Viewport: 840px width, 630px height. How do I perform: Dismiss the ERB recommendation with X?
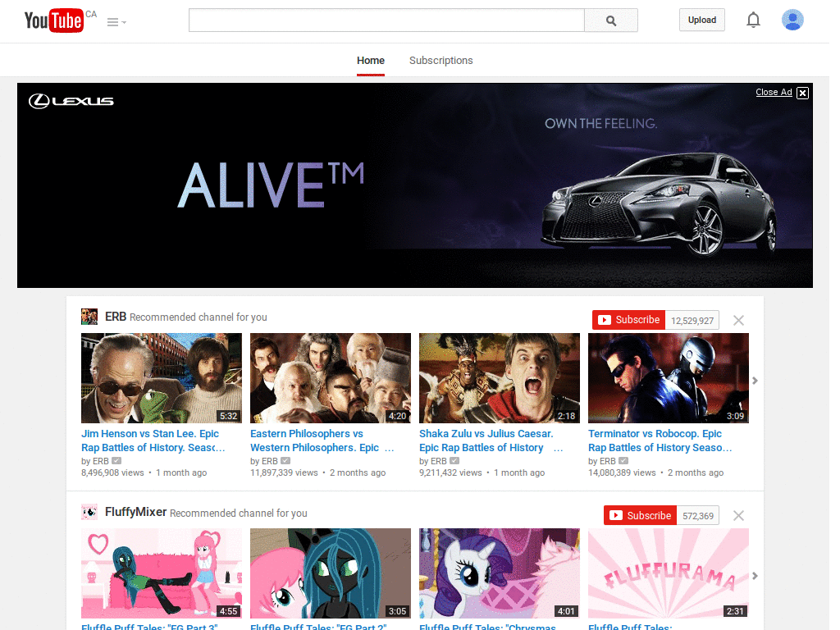click(x=738, y=321)
